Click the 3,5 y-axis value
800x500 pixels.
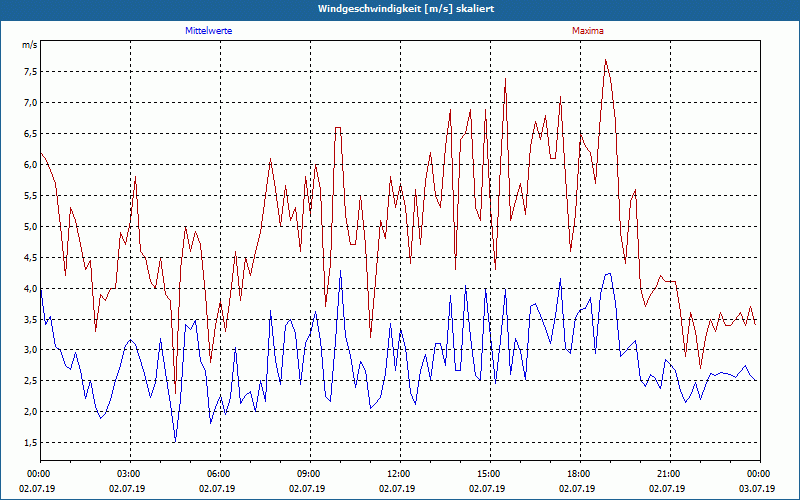[x=31, y=319]
